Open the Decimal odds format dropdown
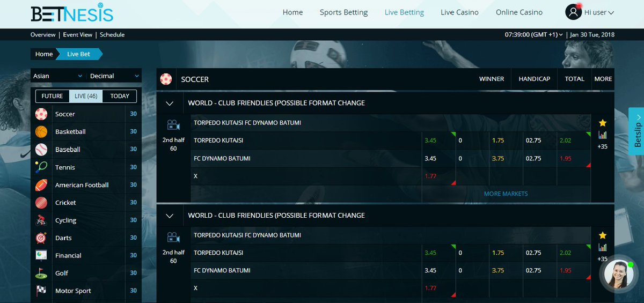This screenshot has height=303, width=644. point(115,76)
